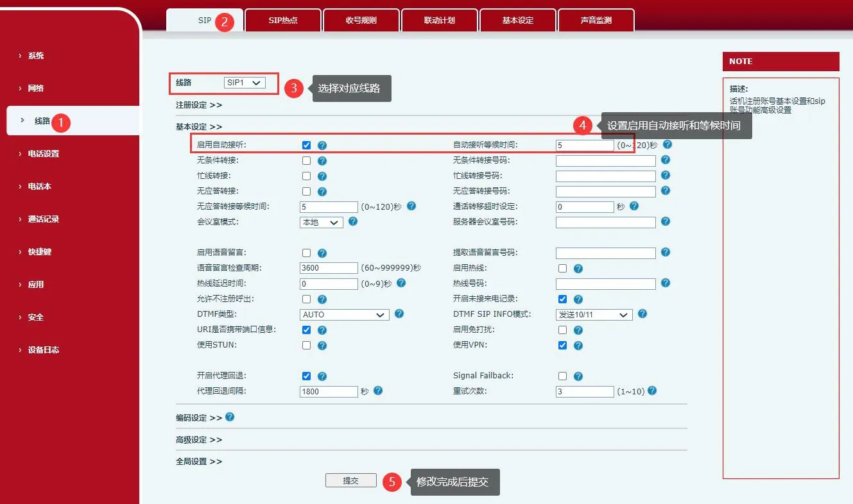Image resolution: width=853 pixels, height=504 pixels.
Task: Expand the 高级设定 section
Action: pyautogui.click(x=198, y=440)
